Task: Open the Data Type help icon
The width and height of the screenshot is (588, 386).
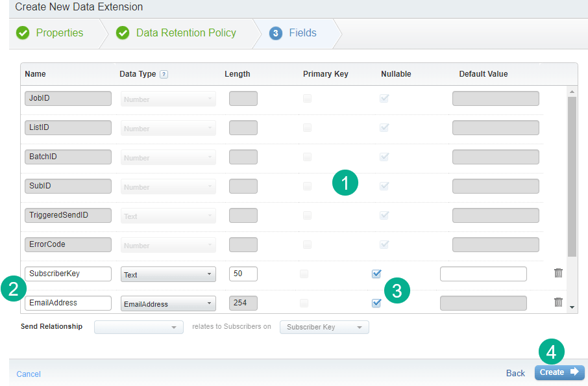Action: (164, 74)
